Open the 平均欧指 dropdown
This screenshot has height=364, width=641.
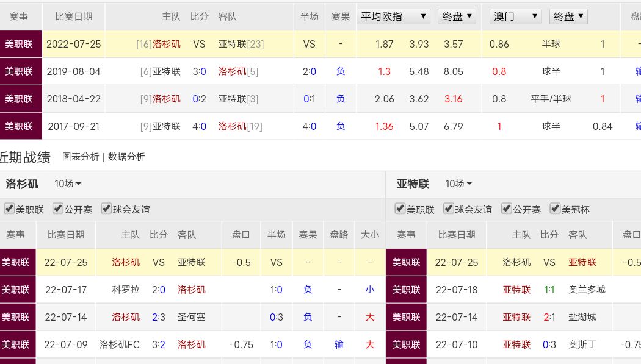(x=393, y=16)
